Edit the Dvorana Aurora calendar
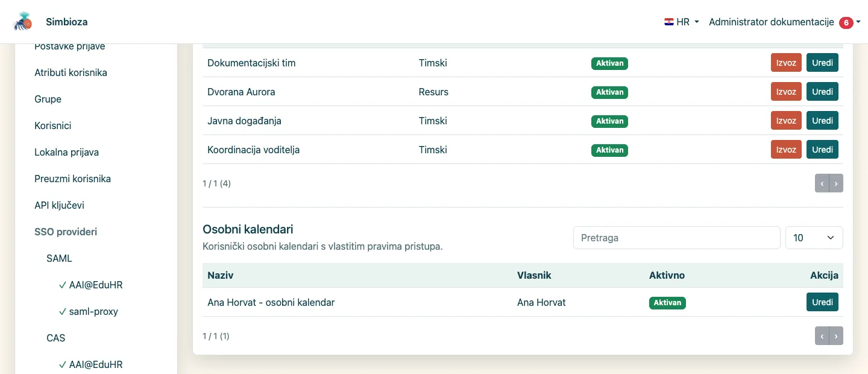The height and width of the screenshot is (374, 868). coord(822,92)
